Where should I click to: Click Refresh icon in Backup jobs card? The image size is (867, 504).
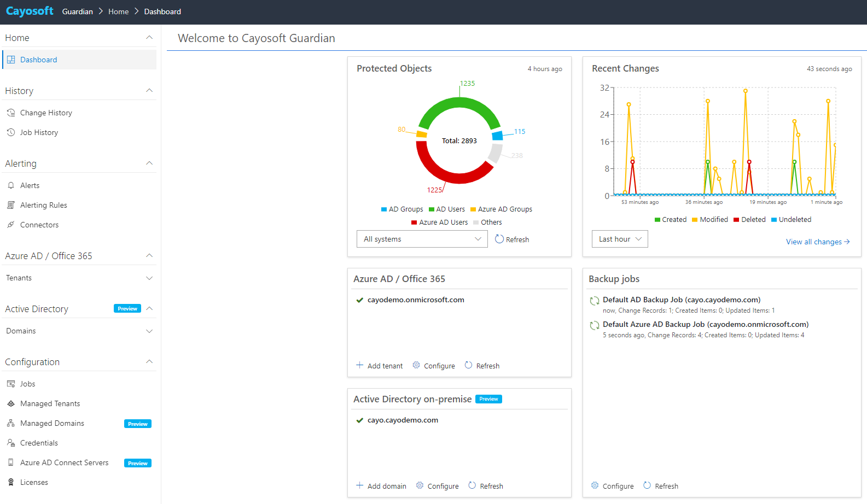coord(647,485)
